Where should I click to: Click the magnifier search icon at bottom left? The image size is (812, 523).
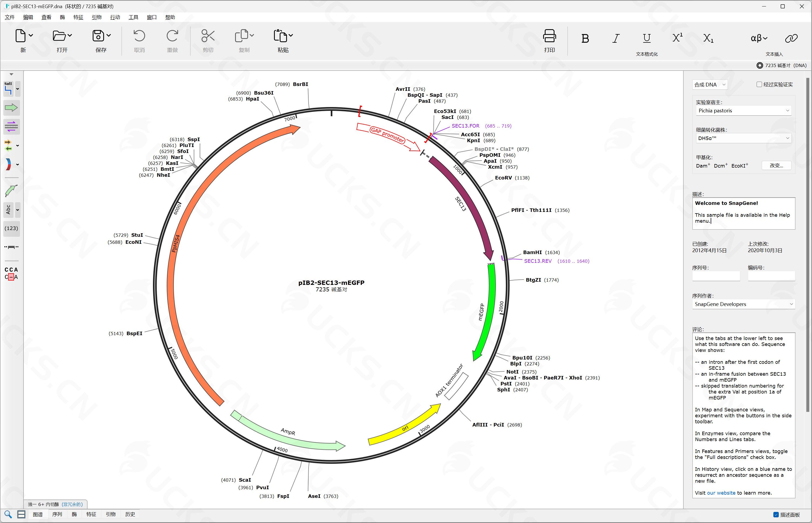pyautogui.click(x=8, y=514)
